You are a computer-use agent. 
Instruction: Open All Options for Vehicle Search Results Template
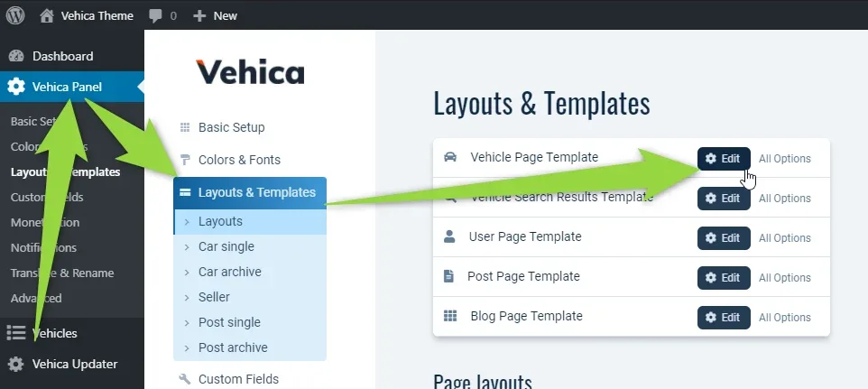tap(784, 199)
